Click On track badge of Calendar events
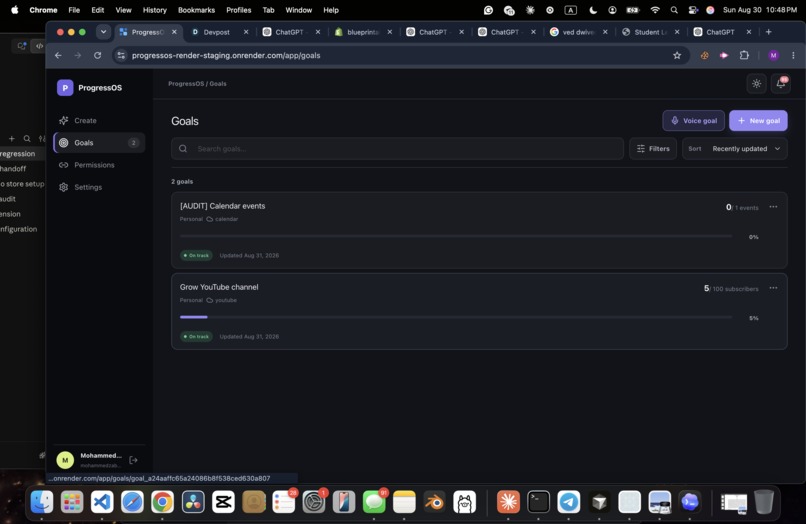This screenshot has height=524, width=806. coord(196,255)
